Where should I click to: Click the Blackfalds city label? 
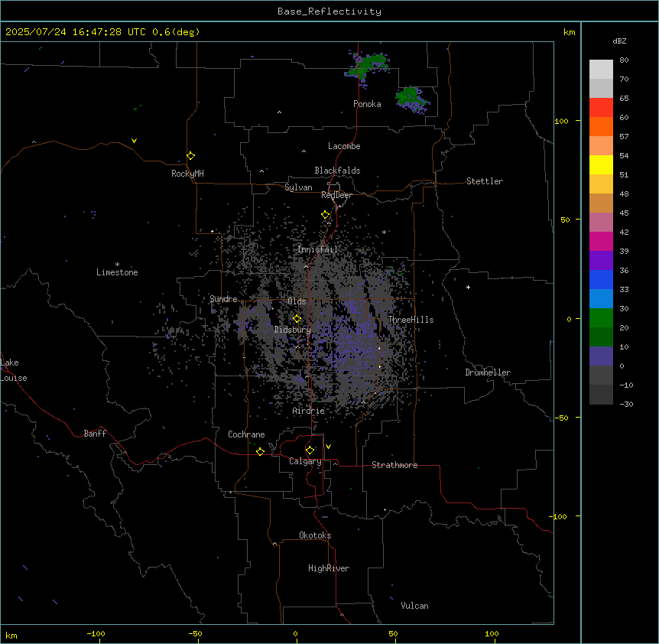[x=337, y=171]
